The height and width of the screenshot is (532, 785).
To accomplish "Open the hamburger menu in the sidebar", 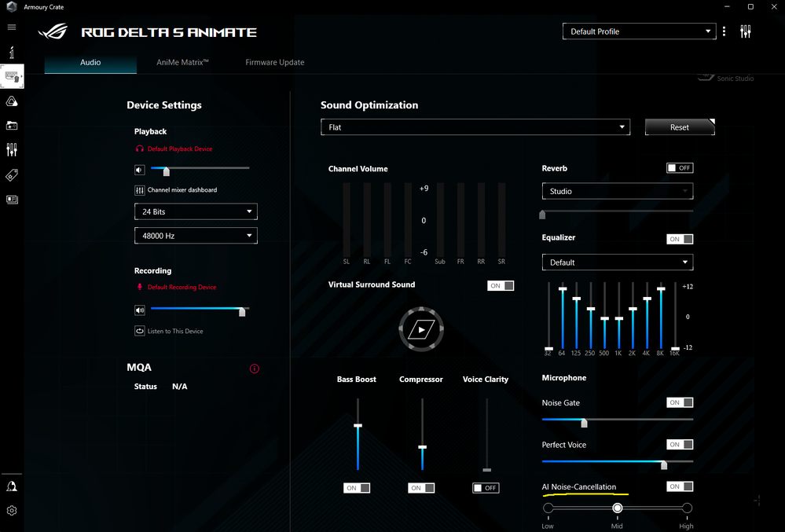I will (x=12, y=27).
